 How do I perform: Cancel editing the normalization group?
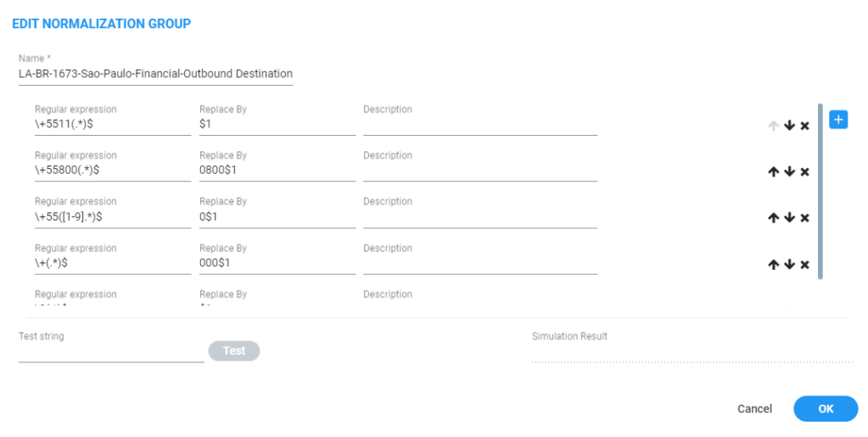point(754,409)
